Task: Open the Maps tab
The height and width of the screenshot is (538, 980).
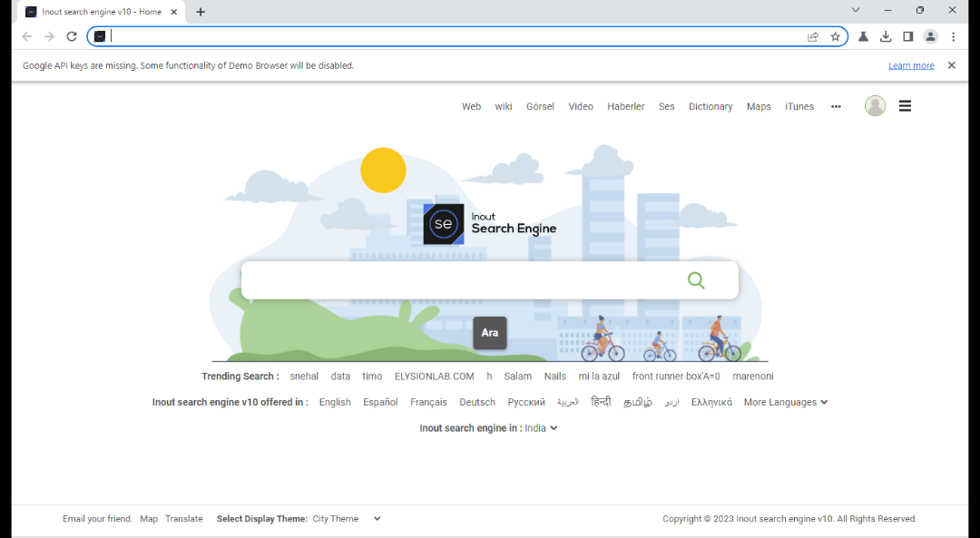Action: (x=759, y=107)
